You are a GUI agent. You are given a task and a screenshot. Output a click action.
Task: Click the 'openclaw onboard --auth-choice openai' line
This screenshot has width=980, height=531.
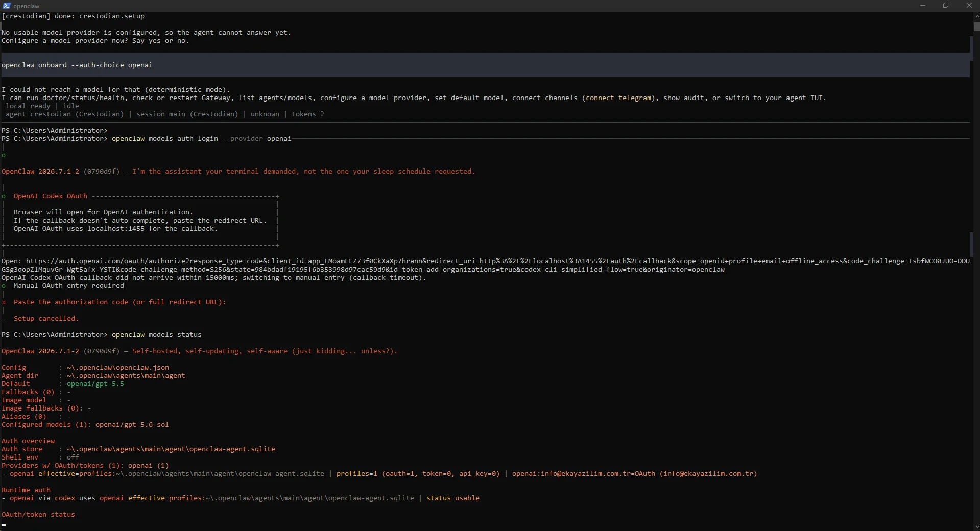click(x=77, y=65)
